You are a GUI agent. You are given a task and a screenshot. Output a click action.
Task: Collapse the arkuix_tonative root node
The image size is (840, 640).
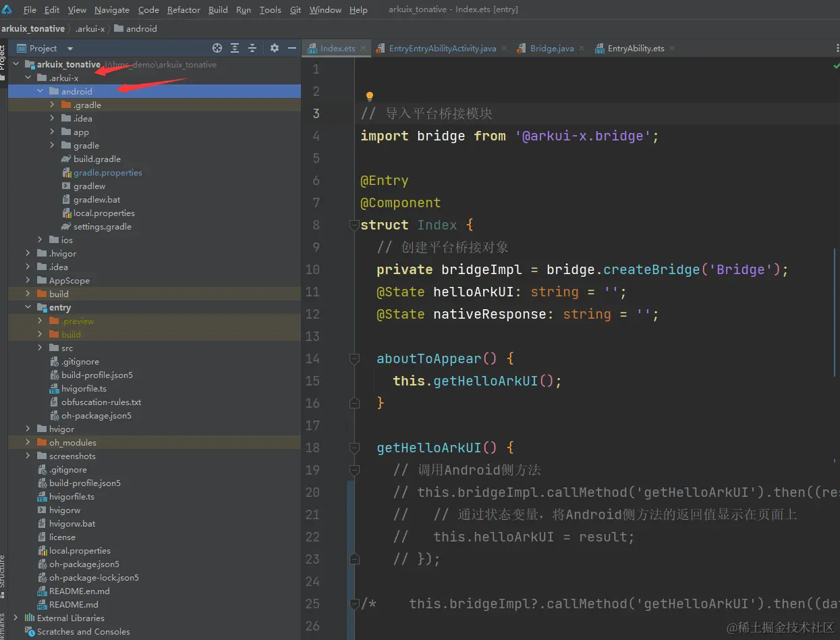point(16,65)
